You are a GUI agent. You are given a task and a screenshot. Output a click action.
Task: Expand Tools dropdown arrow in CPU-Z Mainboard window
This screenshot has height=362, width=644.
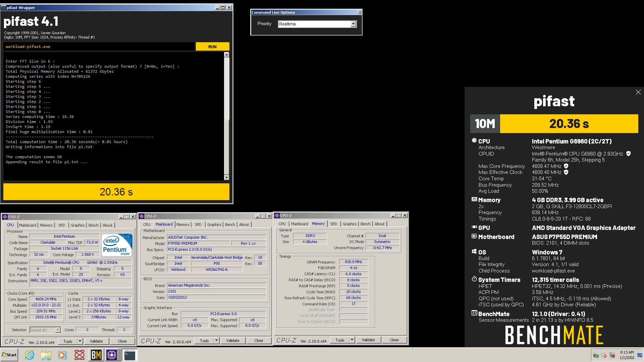[216, 341]
